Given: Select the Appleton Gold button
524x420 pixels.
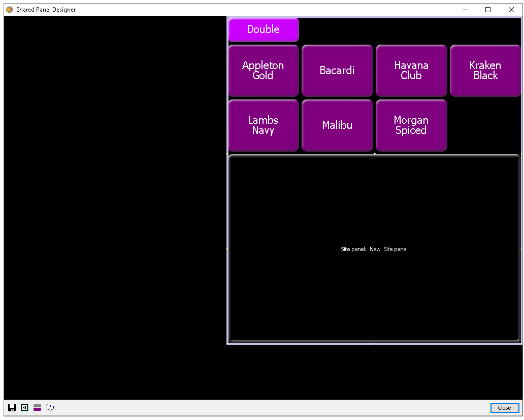Looking at the screenshot, I should 263,71.
